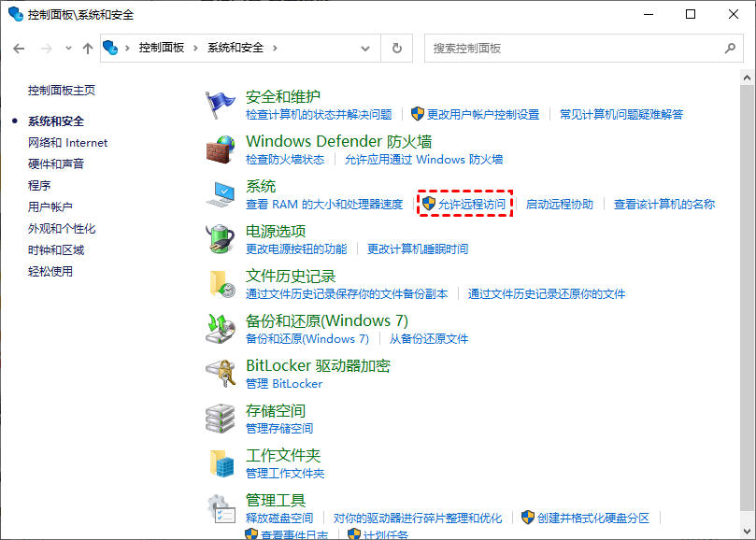
Task: Click 更改电源按钮的功能 link
Action: 296,249
